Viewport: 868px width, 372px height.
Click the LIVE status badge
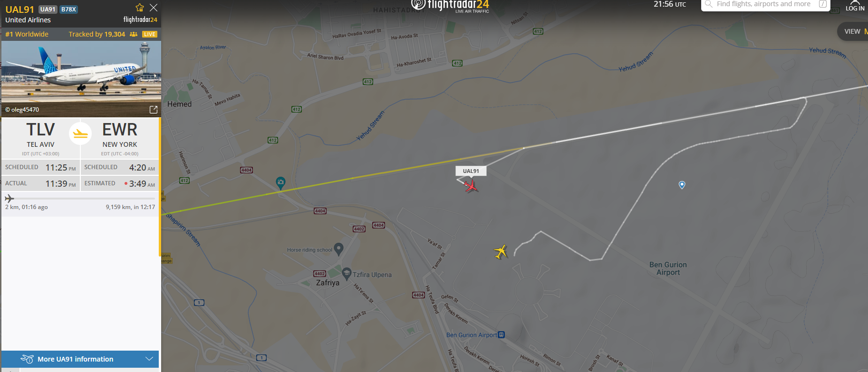(150, 34)
